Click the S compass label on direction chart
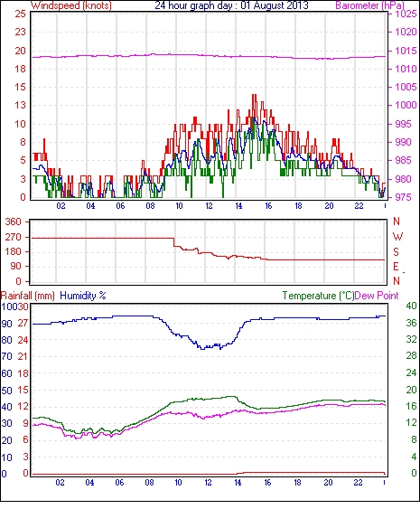This screenshot has height=509, width=420. [396, 251]
